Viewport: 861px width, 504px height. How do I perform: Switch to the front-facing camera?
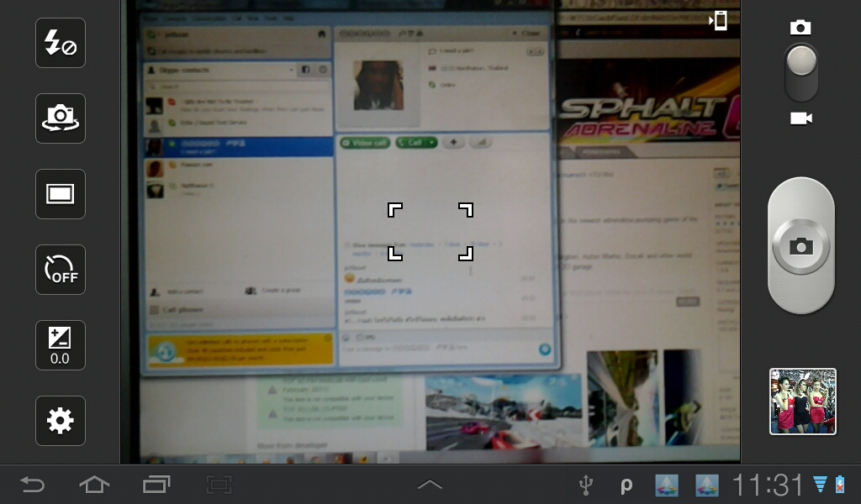[61, 118]
